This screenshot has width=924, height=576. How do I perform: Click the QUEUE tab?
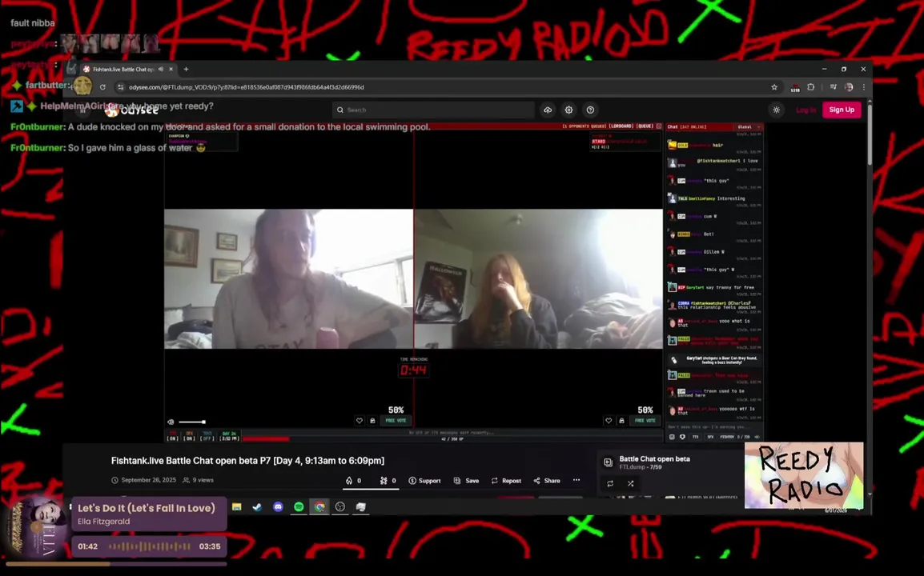[645, 126]
